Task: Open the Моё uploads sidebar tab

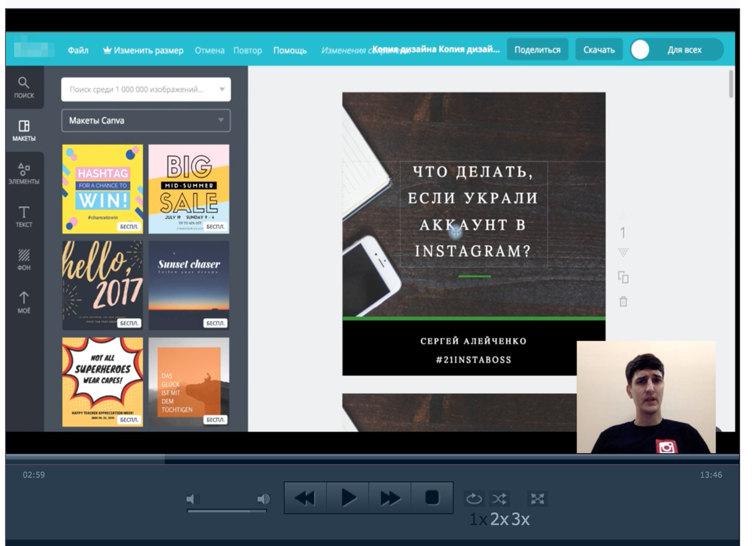Action: 24,302
